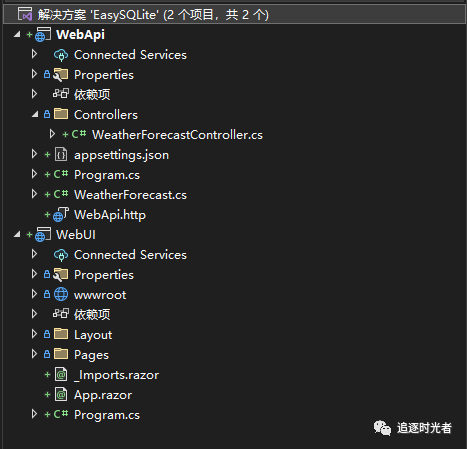This screenshot has width=467, height=449.
Task: Collapse the Controllers folder
Action: click(x=35, y=115)
